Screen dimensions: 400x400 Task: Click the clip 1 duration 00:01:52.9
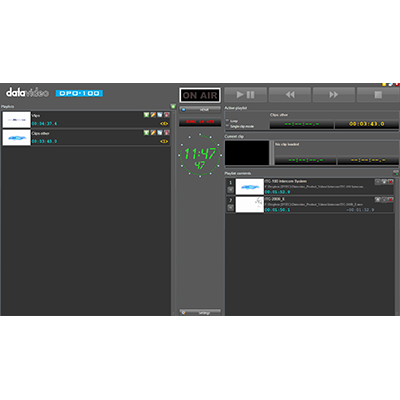pyautogui.click(x=277, y=192)
